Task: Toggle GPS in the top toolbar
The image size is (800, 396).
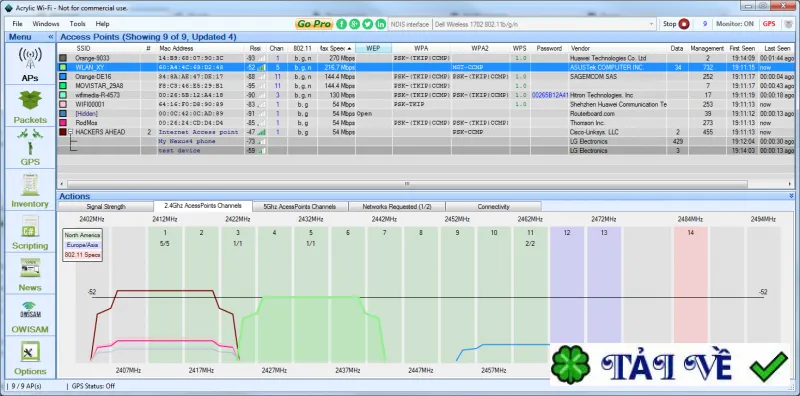Action: (x=768, y=24)
